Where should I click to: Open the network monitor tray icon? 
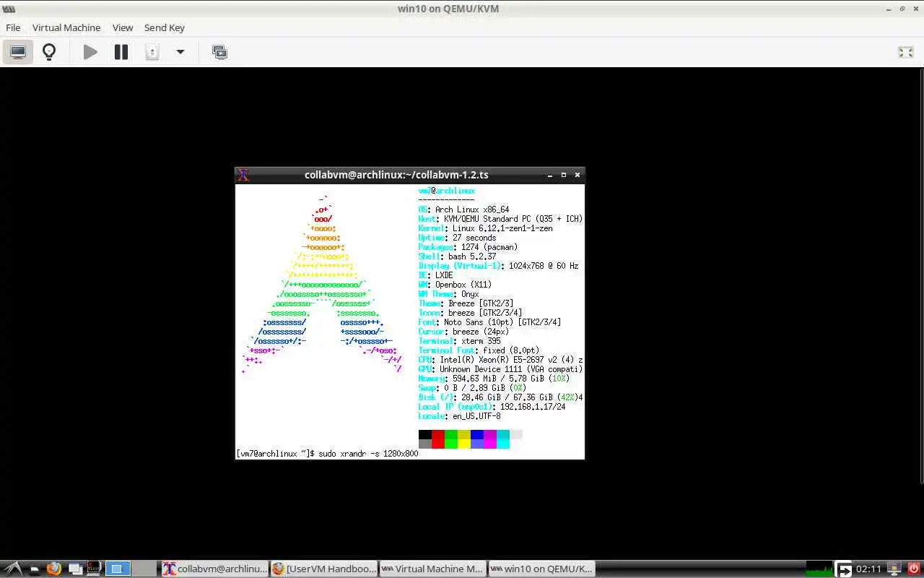(x=894, y=569)
